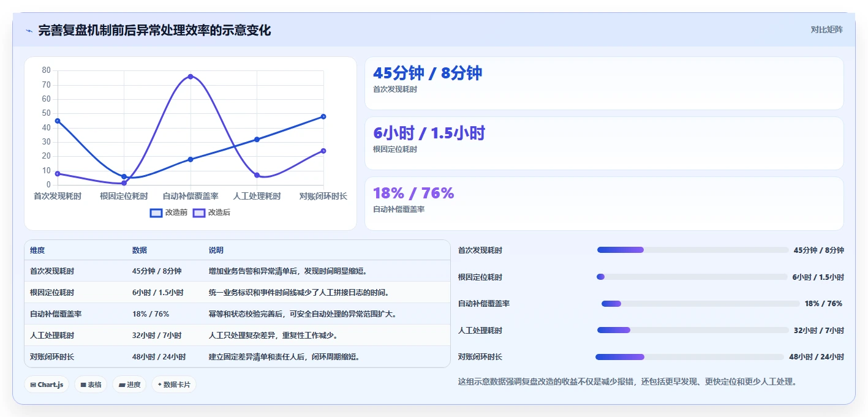Click the 改造前 point at 人工处理耗时 (32)
This screenshot has width=868, height=417.
click(x=257, y=139)
